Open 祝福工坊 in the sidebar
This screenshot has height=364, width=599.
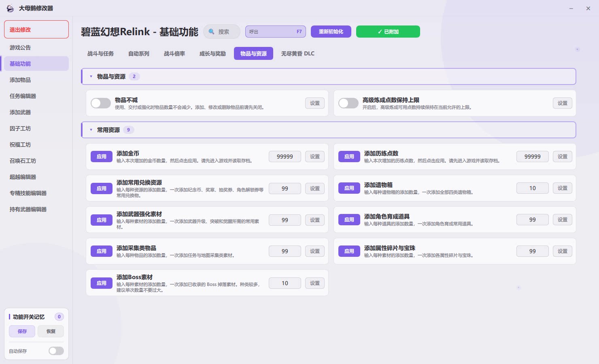tap(36, 144)
